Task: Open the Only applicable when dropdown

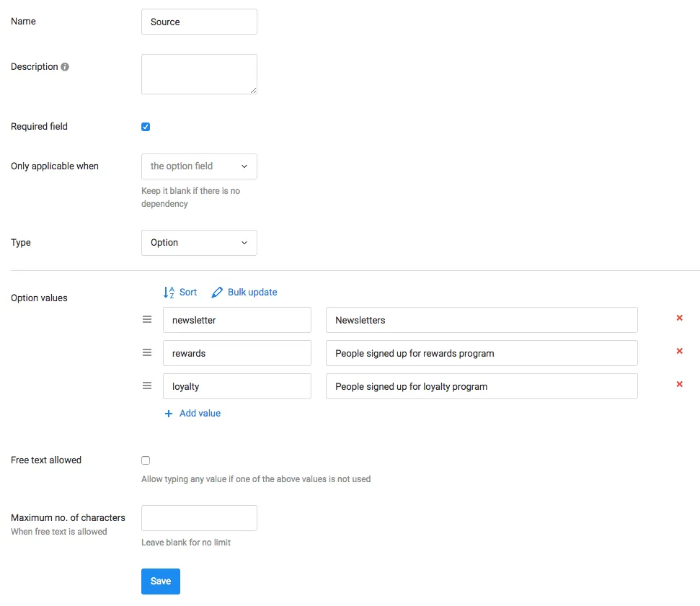Action: [199, 166]
